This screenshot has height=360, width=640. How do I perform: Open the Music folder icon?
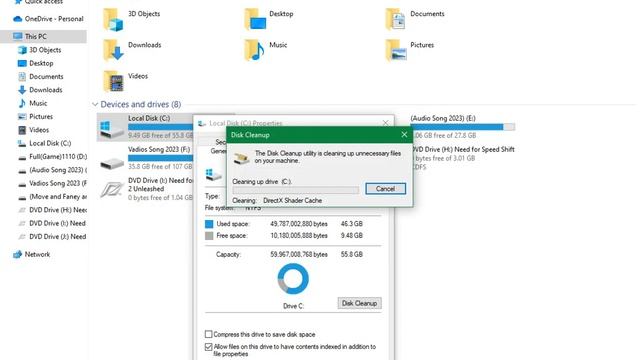pos(254,50)
